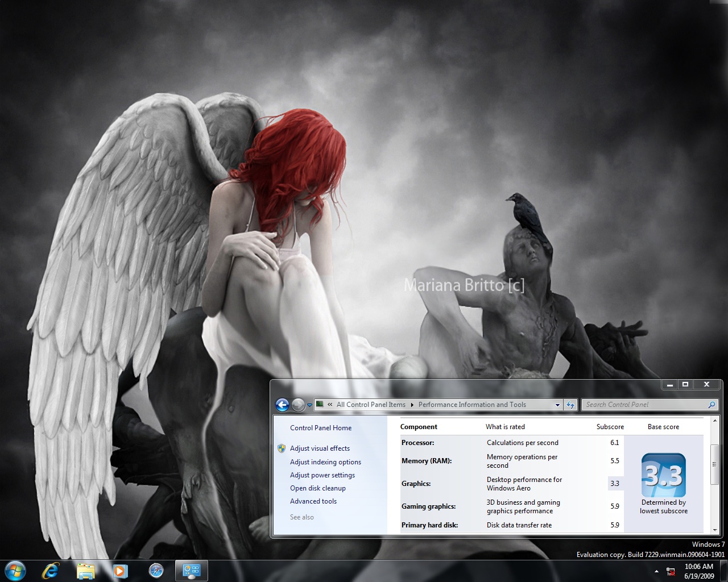Click the 5.9 gaming graphics subscore
The height and width of the screenshot is (582, 728).
coord(614,506)
